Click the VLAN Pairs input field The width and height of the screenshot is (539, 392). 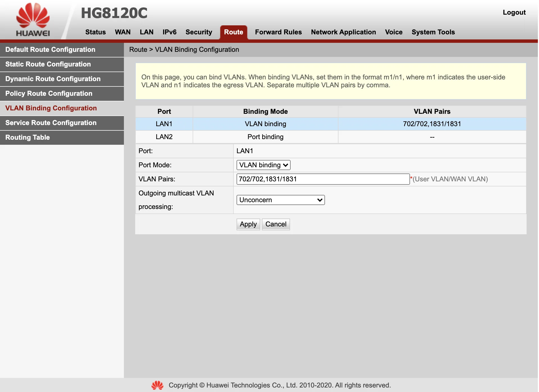point(323,179)
